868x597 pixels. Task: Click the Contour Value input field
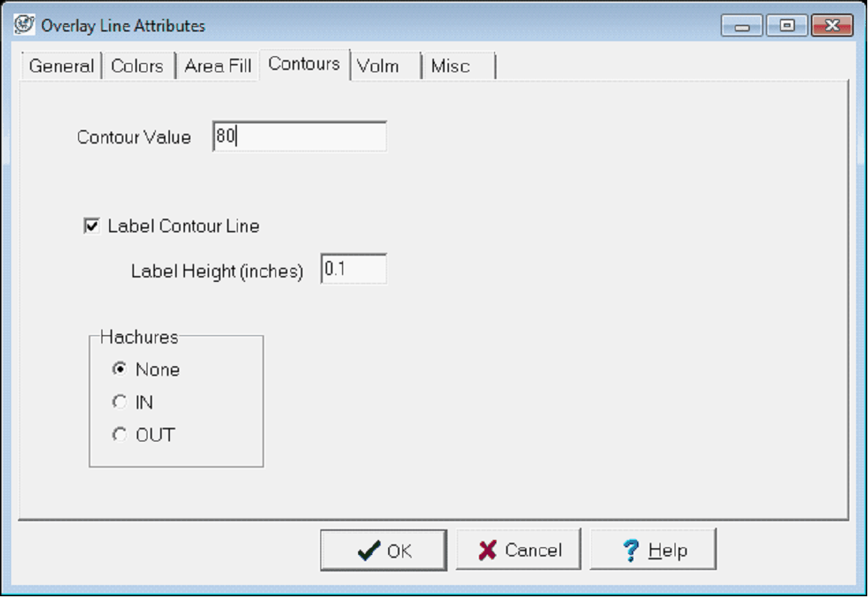tap(299, 137)
